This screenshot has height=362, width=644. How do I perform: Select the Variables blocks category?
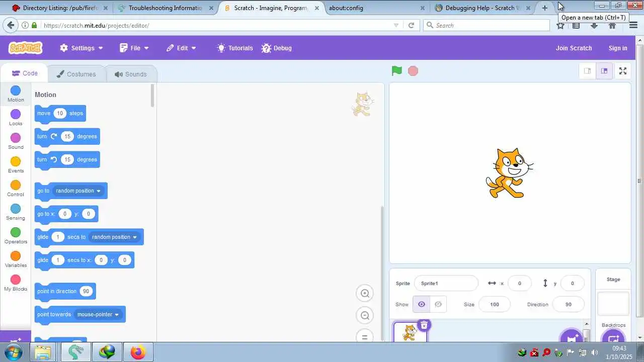pyautogui.click(x=16, y=259)
